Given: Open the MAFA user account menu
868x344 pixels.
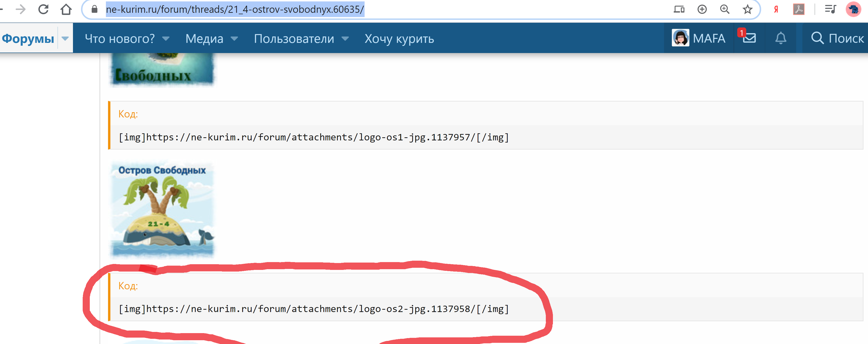Looking at the screenshot, I should click(699, 38).
